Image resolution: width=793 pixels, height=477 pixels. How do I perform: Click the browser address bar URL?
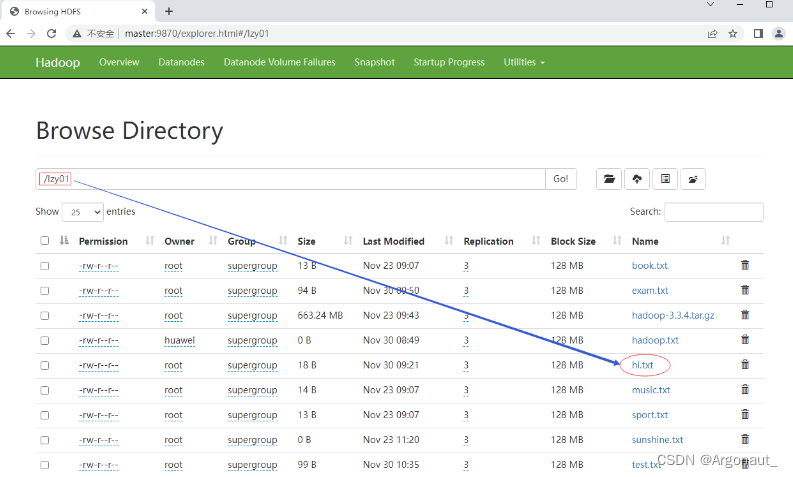(197, 33)
